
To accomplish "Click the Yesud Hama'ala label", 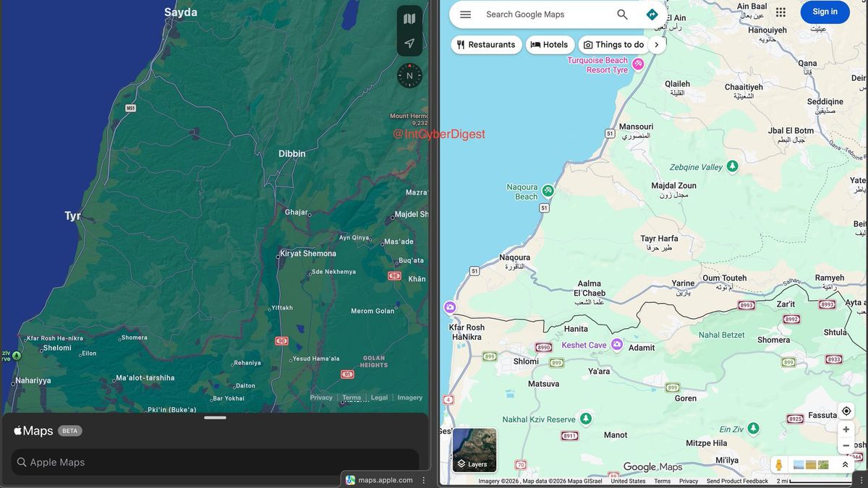I will coord(316,359).
